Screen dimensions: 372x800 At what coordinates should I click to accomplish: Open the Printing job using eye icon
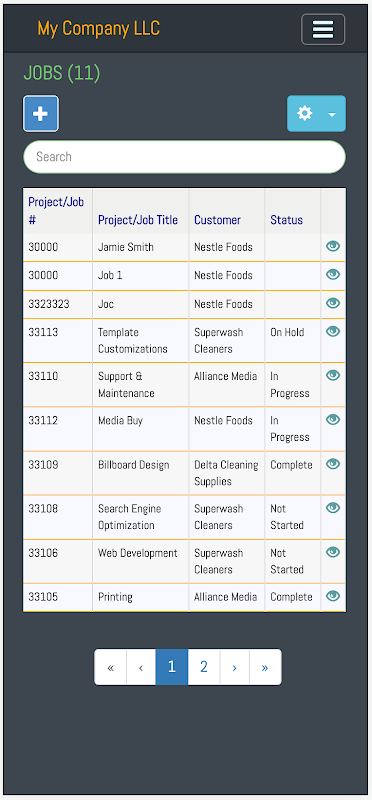[333, 596]
